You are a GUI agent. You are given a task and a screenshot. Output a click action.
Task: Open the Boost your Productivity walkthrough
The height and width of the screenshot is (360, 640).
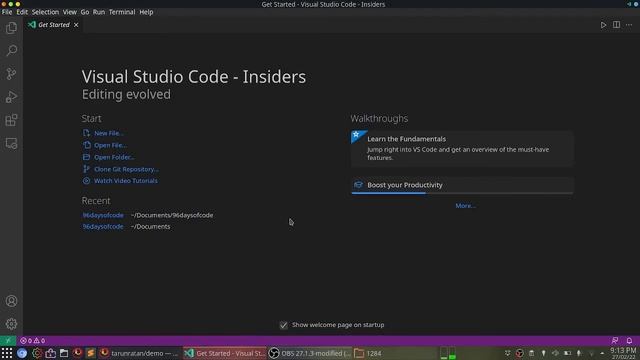click(x=462, y=185)
